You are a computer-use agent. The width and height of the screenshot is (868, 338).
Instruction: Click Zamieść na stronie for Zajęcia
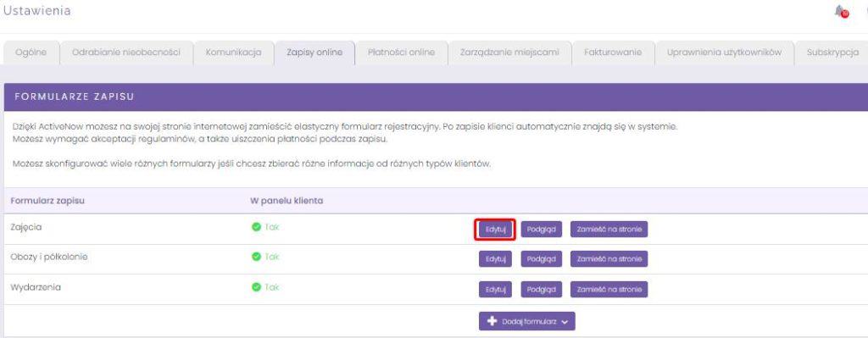609,229
